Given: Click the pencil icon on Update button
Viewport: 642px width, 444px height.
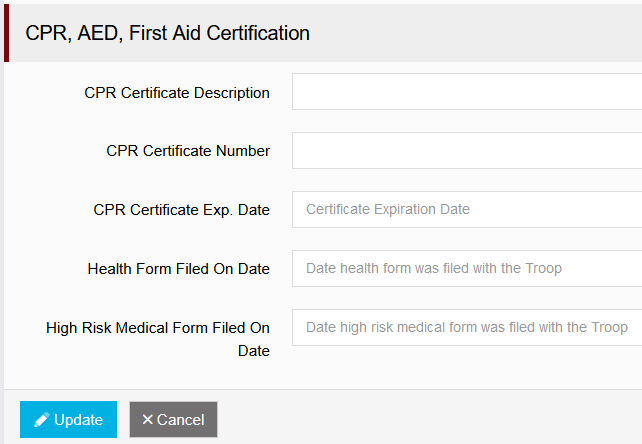Looking at the screenshot, I should point(41,420).
